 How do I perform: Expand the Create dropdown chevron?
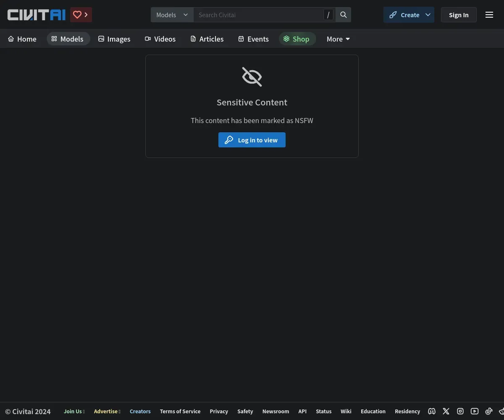tap(428, 15)
